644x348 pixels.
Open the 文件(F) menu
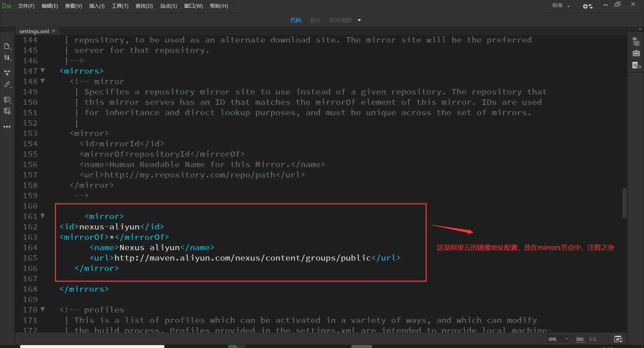[x=26, y=6]
